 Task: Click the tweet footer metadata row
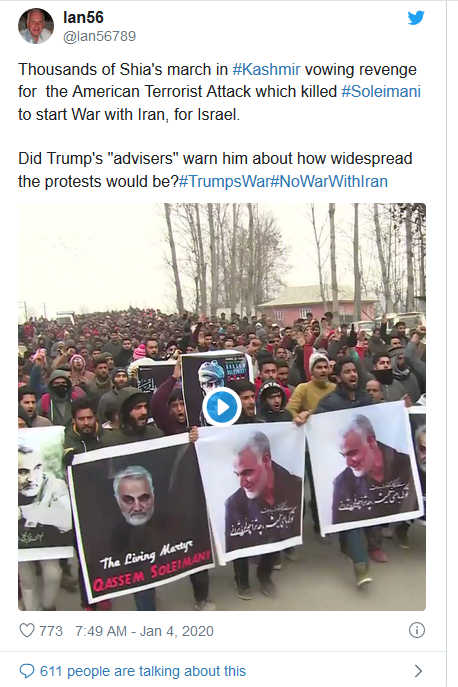pos(222,631)
